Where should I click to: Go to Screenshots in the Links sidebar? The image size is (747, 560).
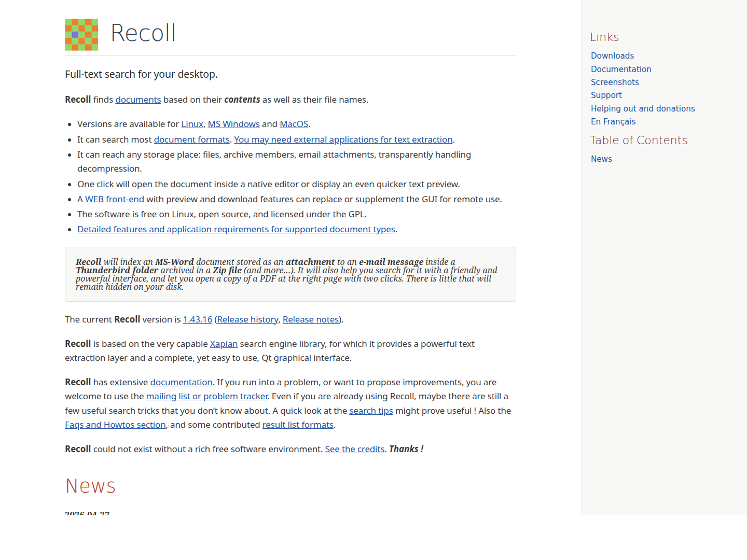coord(615,82)
